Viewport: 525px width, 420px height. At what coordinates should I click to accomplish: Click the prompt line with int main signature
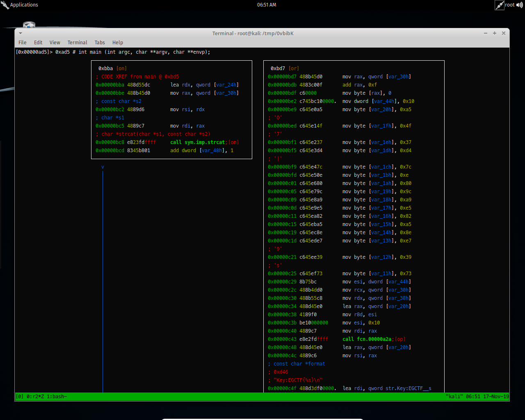(x=113, y=52)
